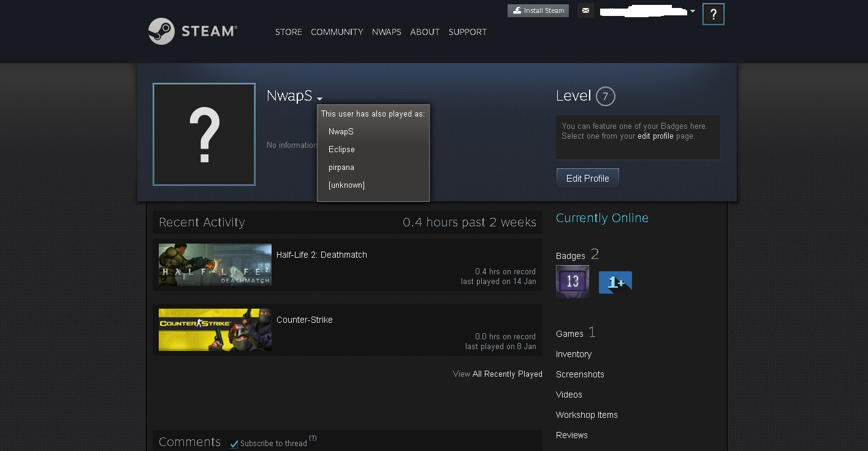
Task: Click the (?) help link beside Subscribe
Action: 313,438
